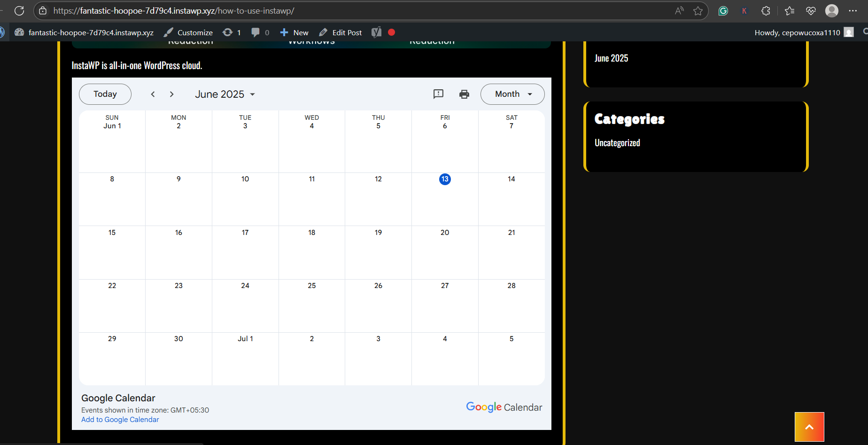This screenshot has height=445, width=868.
Task: Open browser Settings and more menu
Action: tap(853, 10)
